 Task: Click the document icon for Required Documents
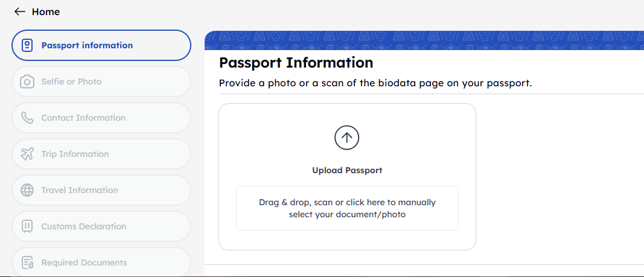pyautogui.click(x=27, y=263)
